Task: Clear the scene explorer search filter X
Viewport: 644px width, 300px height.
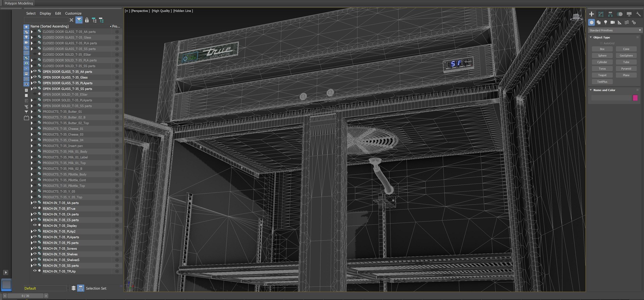Action: click(x=71, y=20)
